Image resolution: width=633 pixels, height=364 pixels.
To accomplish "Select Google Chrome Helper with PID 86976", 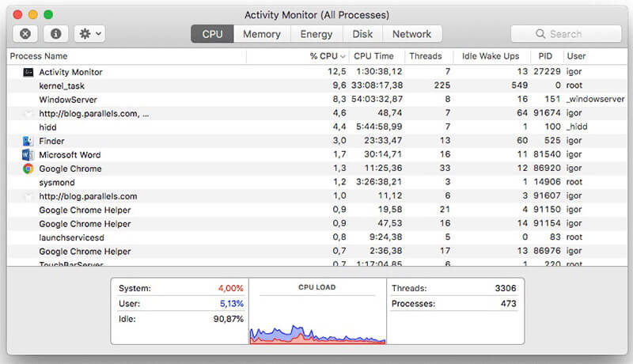I will coord(317,251).
